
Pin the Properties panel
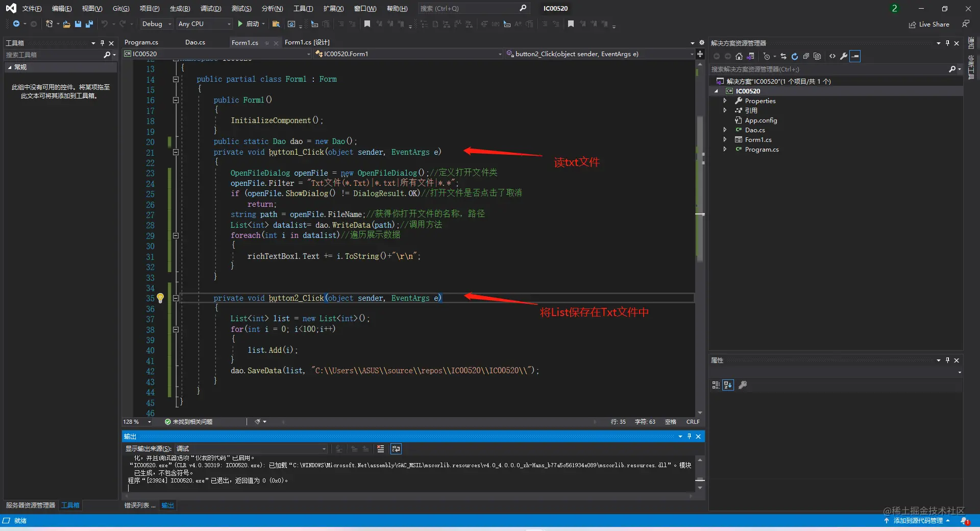click(947, 360)
